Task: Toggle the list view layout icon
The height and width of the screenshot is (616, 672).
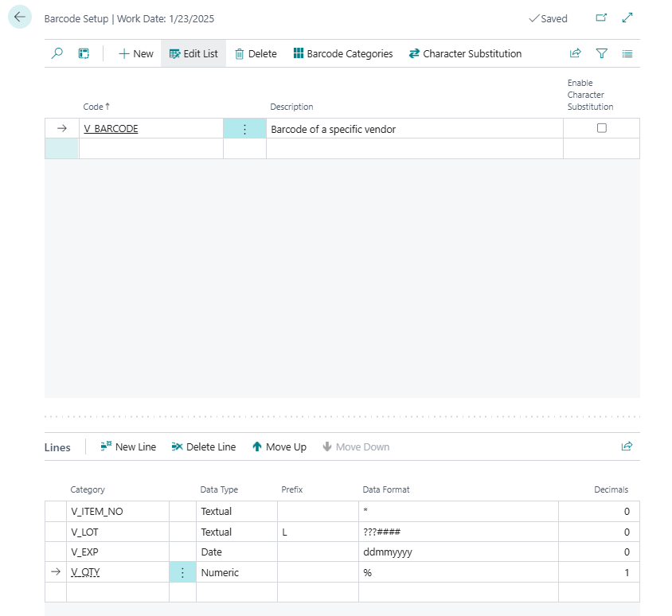Action: tap(627, 53)
